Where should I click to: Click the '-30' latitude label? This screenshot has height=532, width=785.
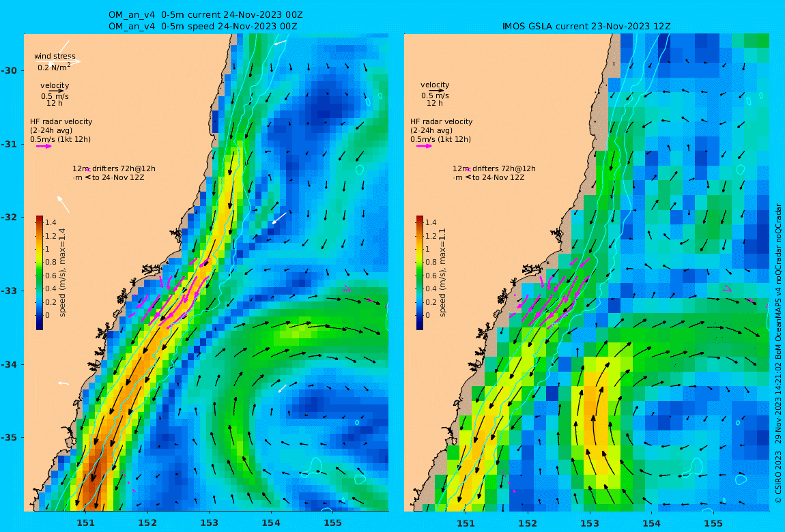tap(10, 70)
